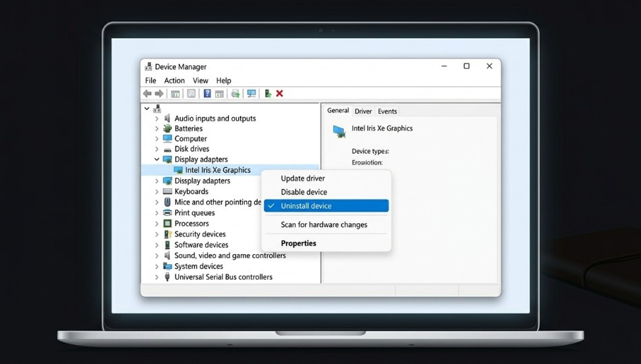Click the Back arrow in the toolbar
Screen dimensions: 641x364
tap(147, 94)
